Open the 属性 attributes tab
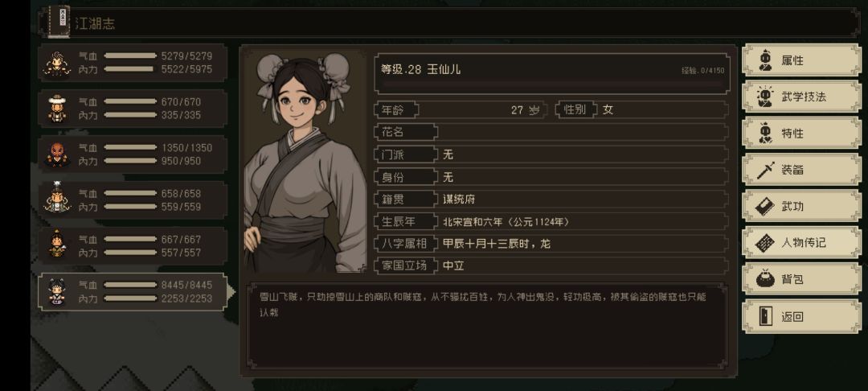Viewport: 868px width, 391px height. 801,60
